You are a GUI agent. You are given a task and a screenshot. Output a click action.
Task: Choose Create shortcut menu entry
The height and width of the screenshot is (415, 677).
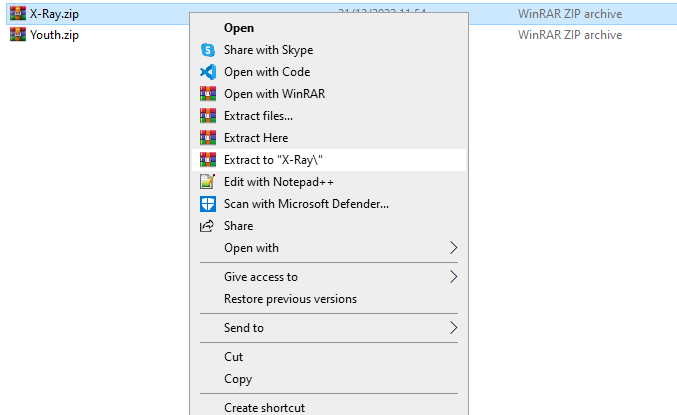[264, 407]
